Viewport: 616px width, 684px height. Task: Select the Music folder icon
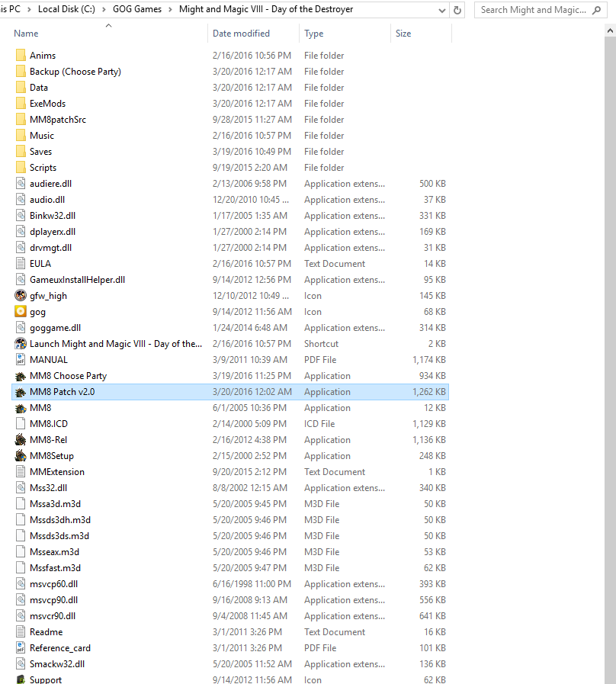(21, 136)
